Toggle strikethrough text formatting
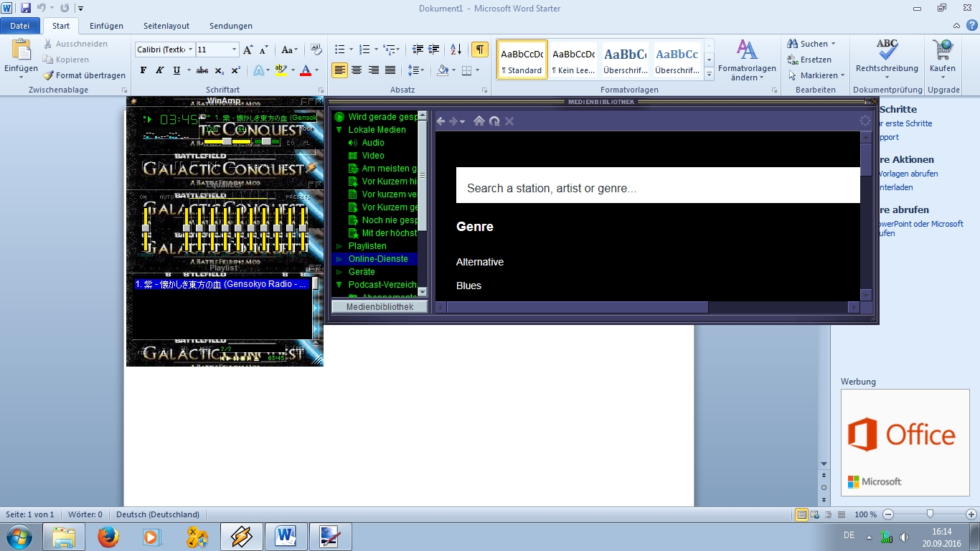The width and height of the screenshot is (980, 551). pos(202,70)
